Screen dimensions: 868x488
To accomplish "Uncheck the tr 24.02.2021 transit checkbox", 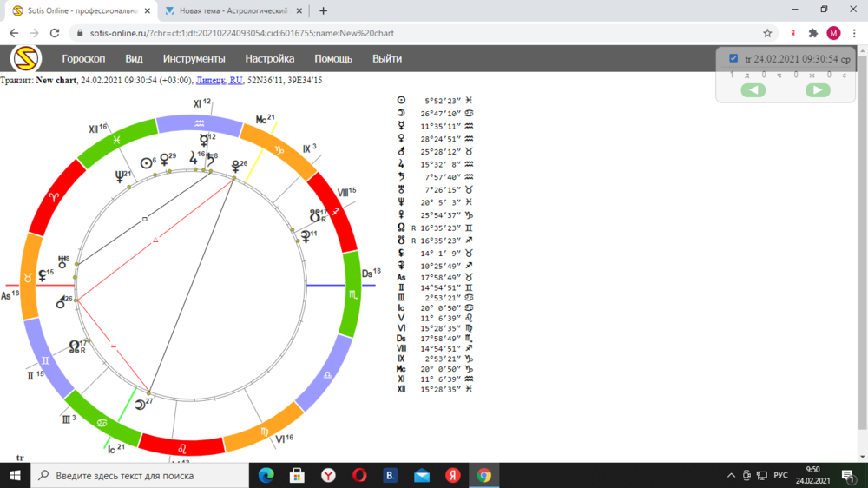I will (x=733, y=58).
